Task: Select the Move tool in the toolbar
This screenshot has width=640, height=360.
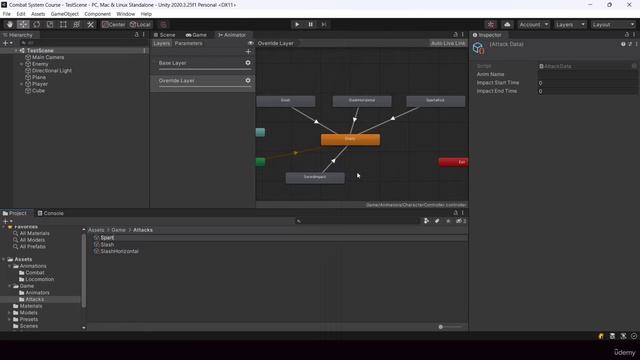Action: (23, 24)
